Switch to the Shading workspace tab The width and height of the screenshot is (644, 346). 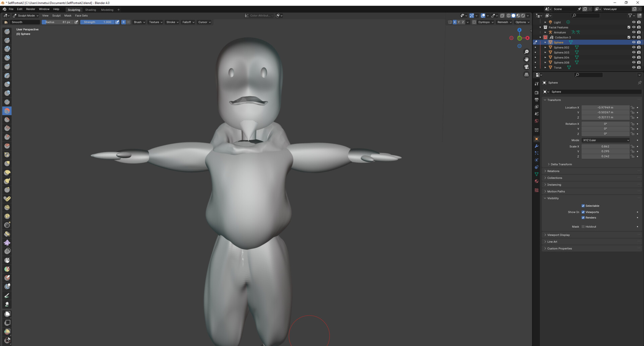90,10
